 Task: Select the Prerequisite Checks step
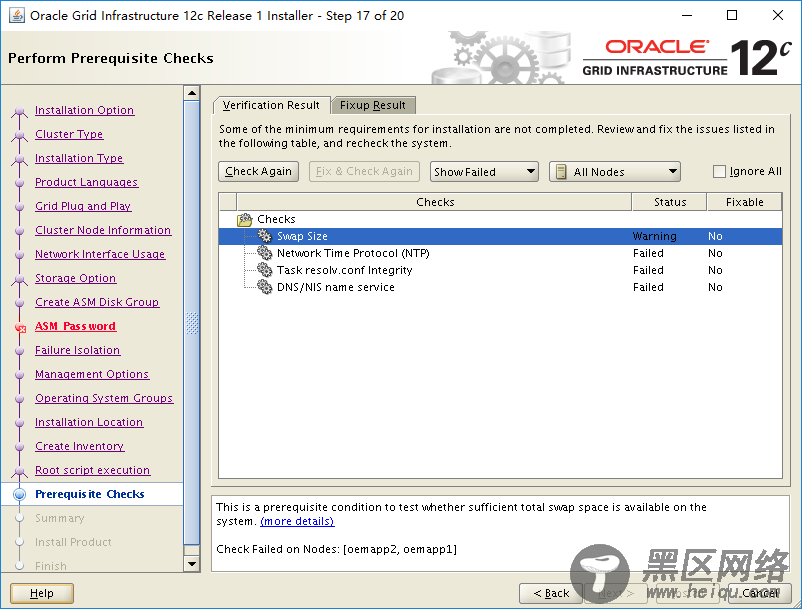tap(90, 494)
